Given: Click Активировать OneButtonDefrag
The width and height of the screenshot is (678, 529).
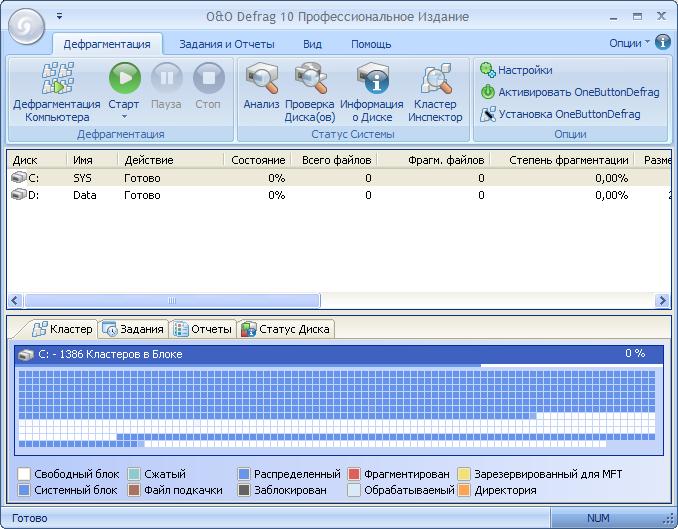Looking at the screenshot, I should coord(570,92).
